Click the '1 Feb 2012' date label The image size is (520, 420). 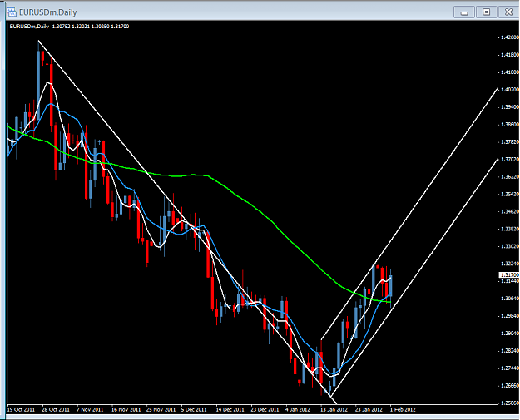click(403, 410)
